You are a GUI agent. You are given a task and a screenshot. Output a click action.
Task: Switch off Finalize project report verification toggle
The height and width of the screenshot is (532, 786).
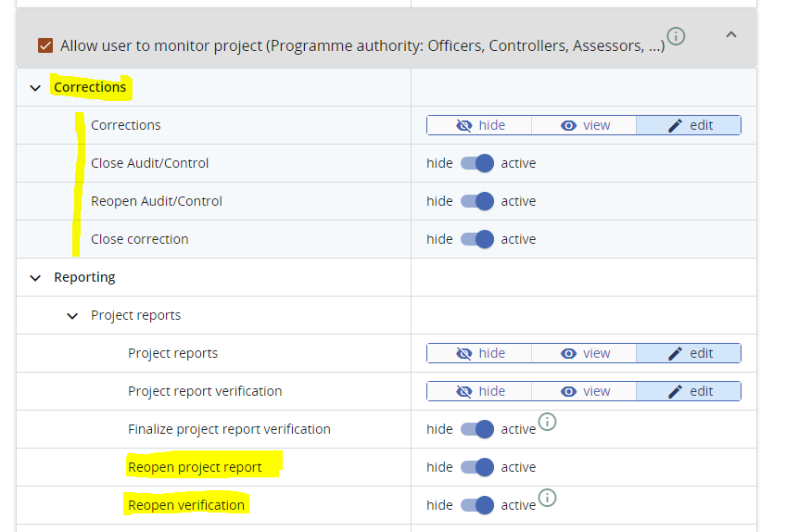click(x=477, y=429)
